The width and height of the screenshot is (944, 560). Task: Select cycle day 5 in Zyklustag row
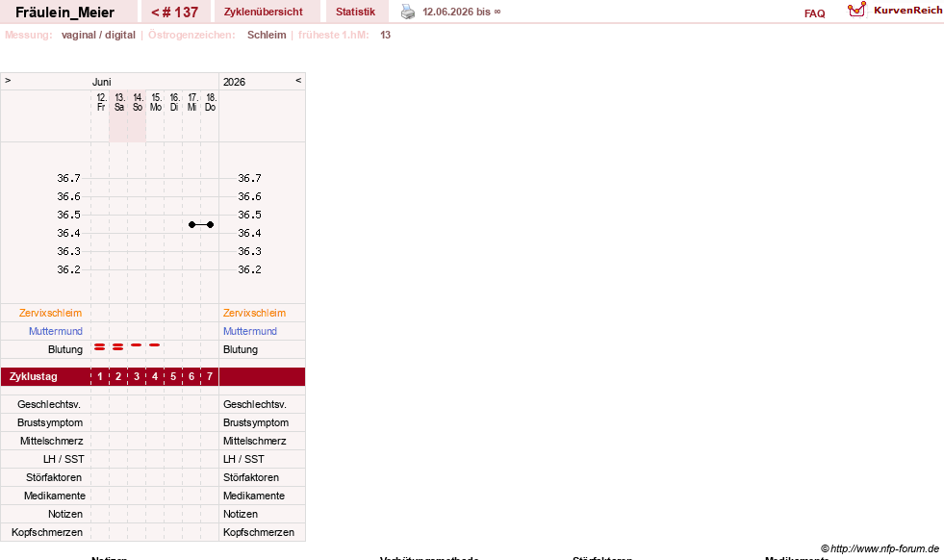click(x=173, y=376)
